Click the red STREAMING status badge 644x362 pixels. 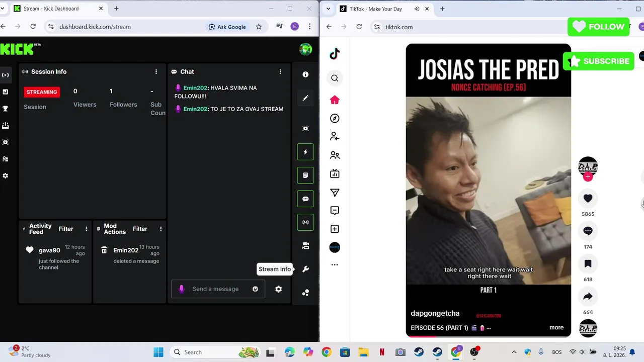[42, 92]
